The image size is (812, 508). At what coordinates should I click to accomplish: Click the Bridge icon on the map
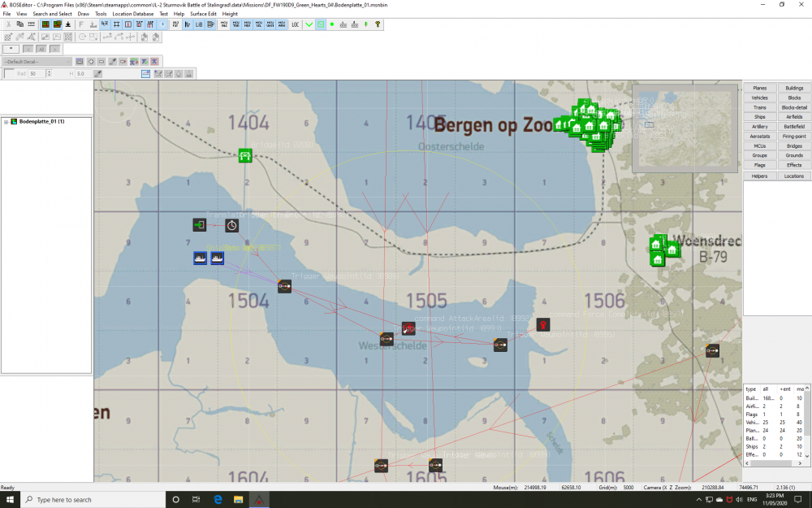tap(245, 155)
